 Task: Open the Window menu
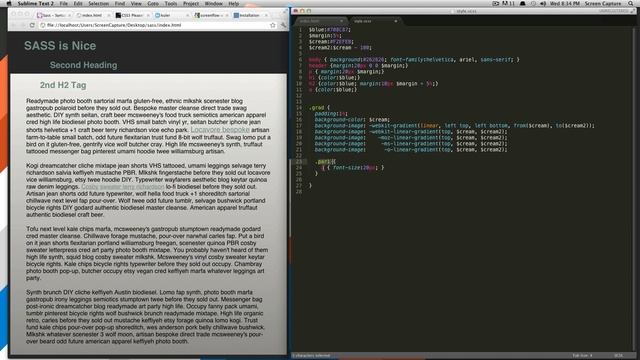[x=213, y=3]
